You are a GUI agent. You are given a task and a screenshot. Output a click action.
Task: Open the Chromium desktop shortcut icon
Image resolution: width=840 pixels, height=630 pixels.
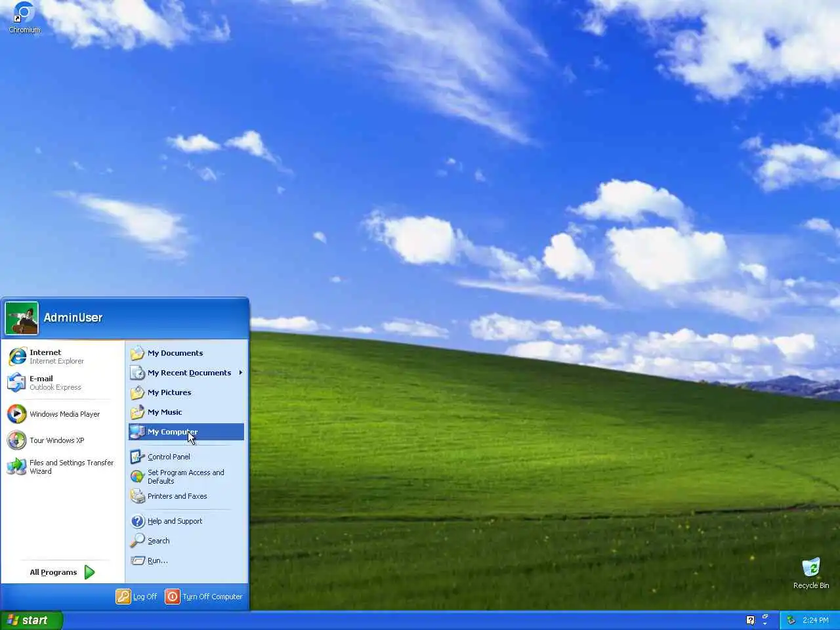point(24,18)
